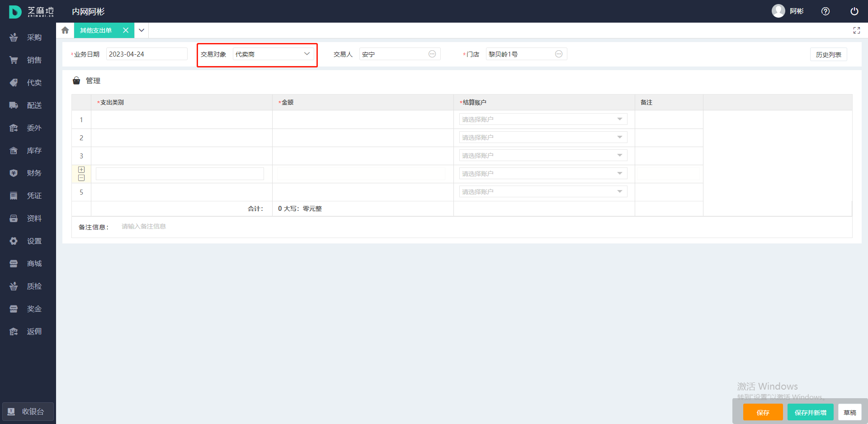Image resolution: width=868 pixels, height=424 pixels.
Task: Click the 门店 黎贝岭1号 input field
Action: tap(527, 54)
